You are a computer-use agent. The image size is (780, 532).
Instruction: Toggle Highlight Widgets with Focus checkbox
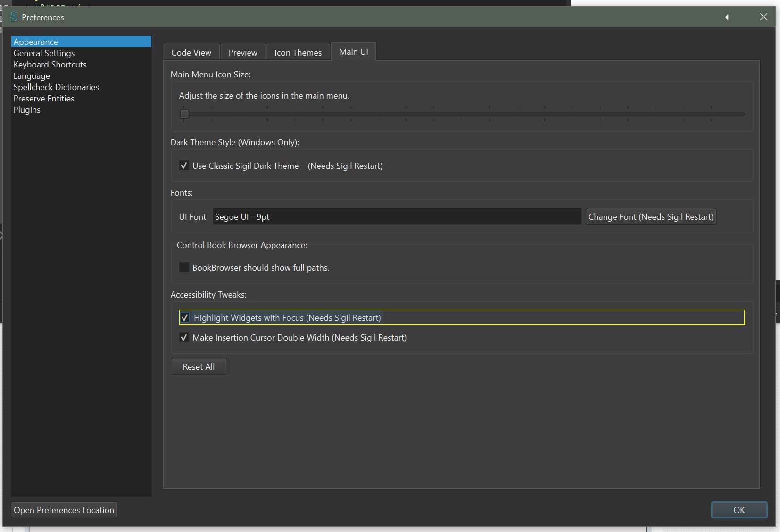coord(185,317)
